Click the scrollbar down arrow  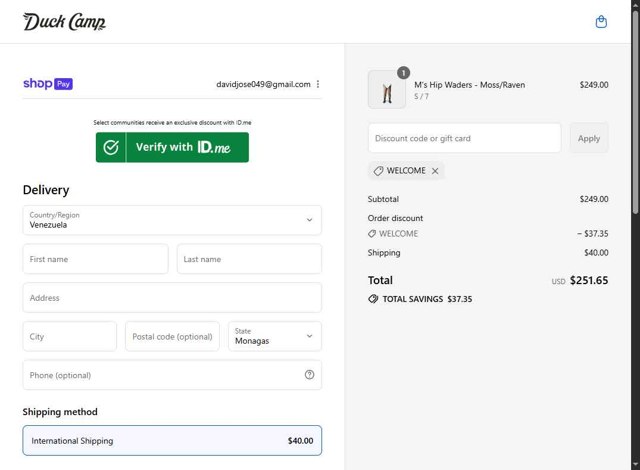pos(636,465)
